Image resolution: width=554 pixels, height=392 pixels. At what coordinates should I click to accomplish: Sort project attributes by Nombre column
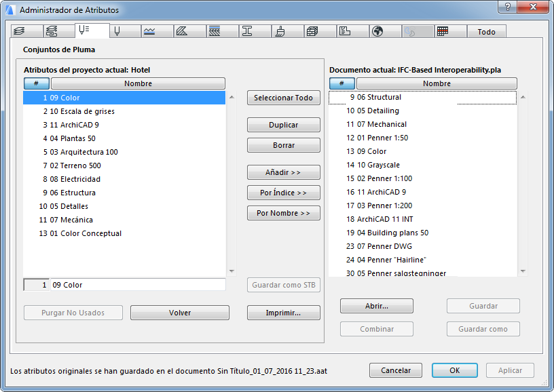[138, 83]
